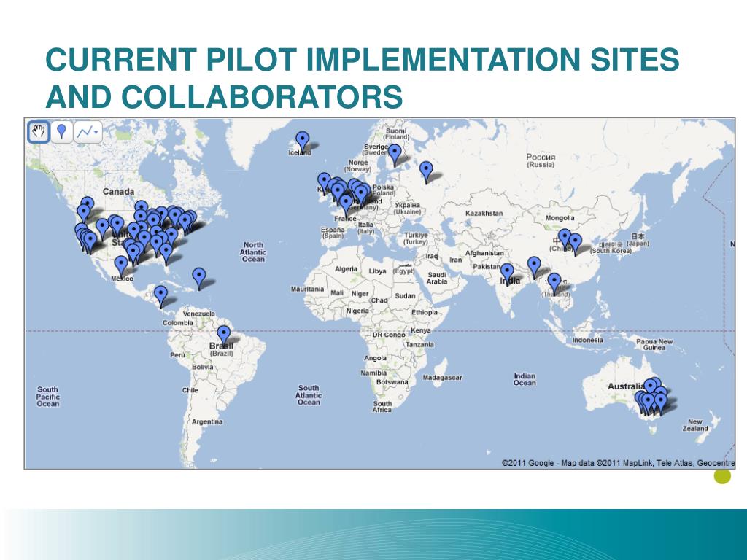Screen dimensions: 747x560
Task: Click the "South Africa" map label
Action: [382, 406]
